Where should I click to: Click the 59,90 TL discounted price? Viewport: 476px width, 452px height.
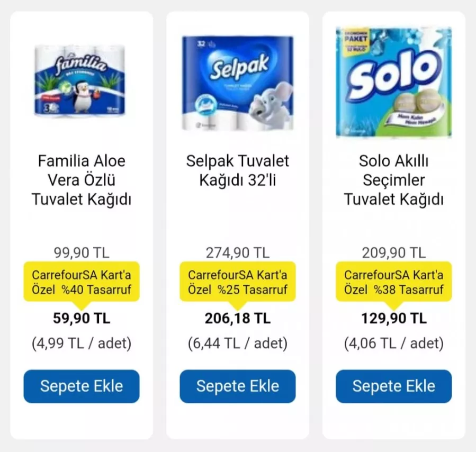click(x=82, y=318)
